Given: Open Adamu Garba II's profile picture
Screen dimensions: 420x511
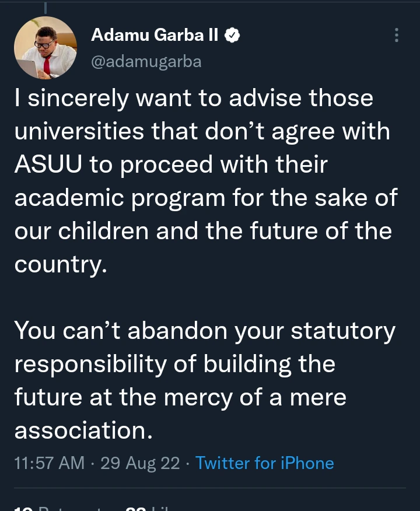Looking at the screenshot, I should tap(45, 48).
